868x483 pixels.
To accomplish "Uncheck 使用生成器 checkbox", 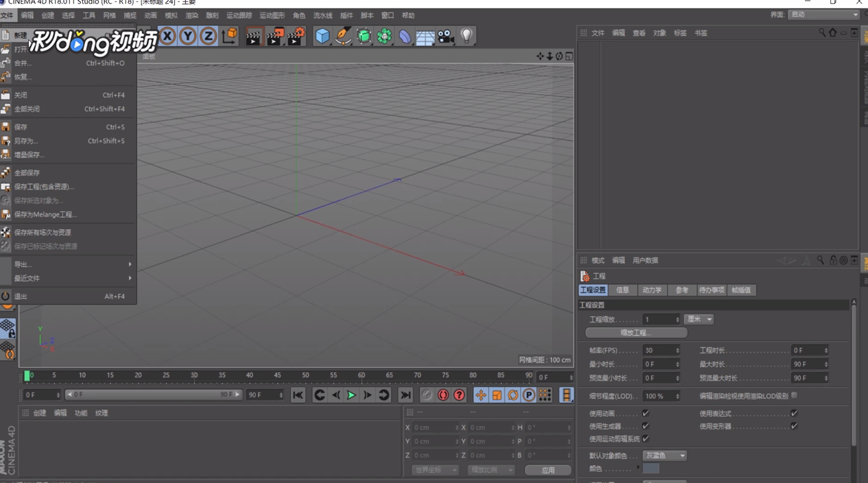I will tap(645, 426).
